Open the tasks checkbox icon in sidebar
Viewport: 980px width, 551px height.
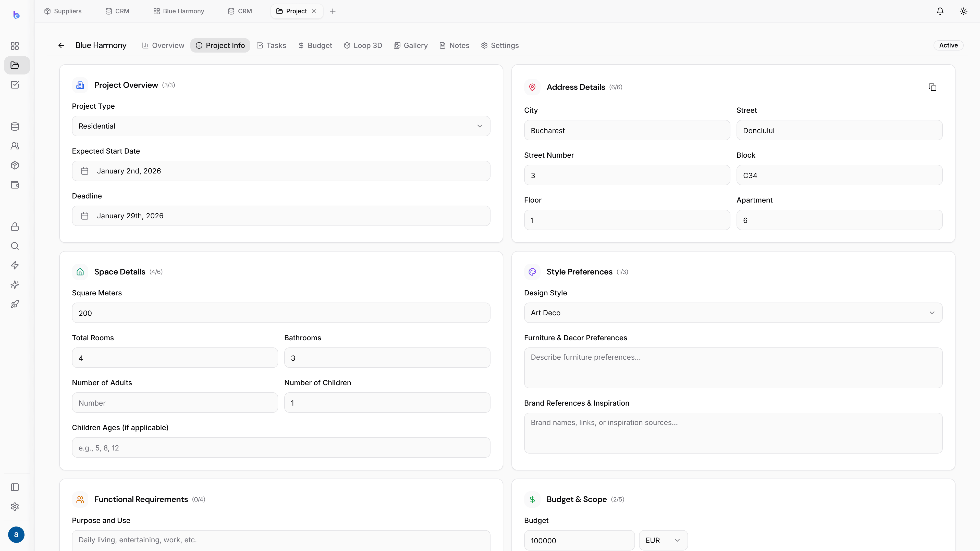(x=15, y=85)
